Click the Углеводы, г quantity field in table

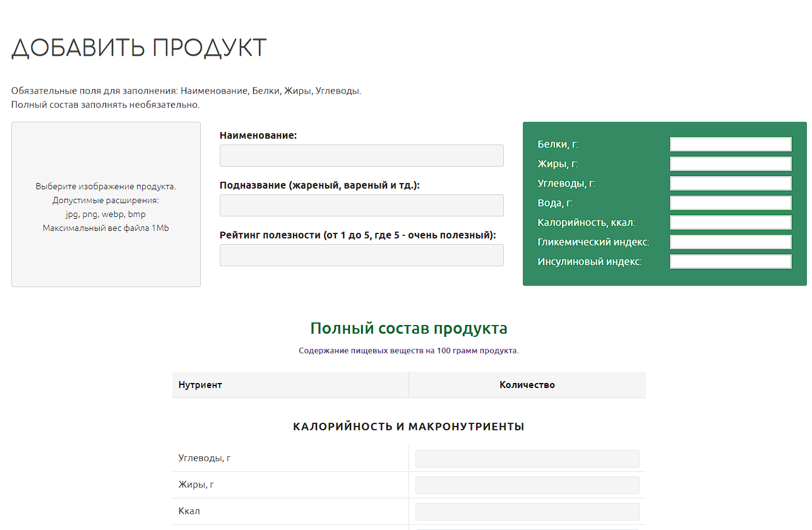tap(527, 459)
